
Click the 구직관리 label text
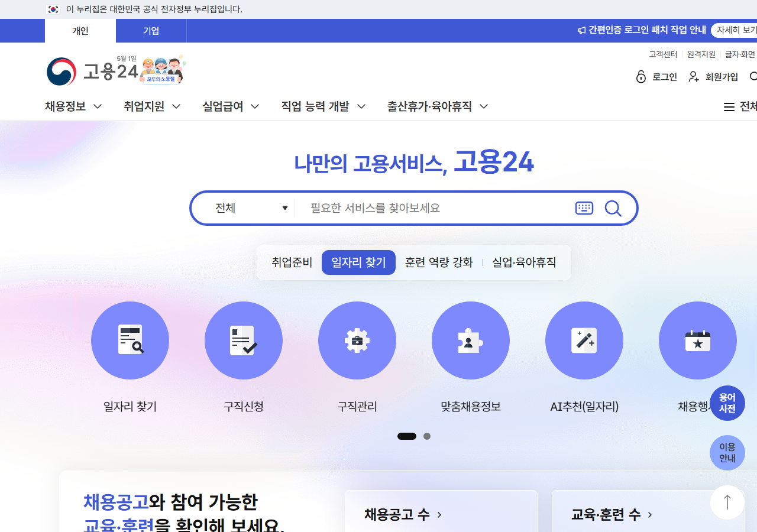pyautogui.click(x=357, y=407)
